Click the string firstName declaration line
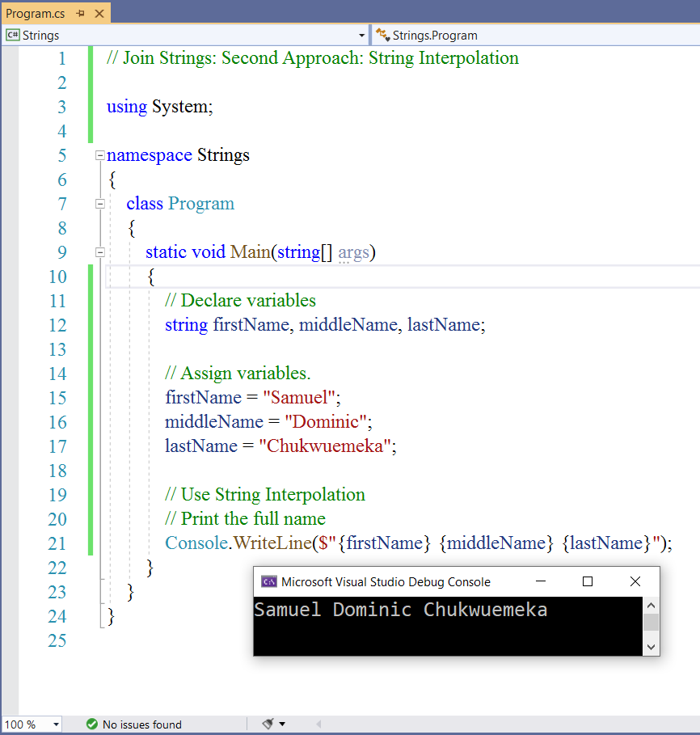 (x=325, y=325)
